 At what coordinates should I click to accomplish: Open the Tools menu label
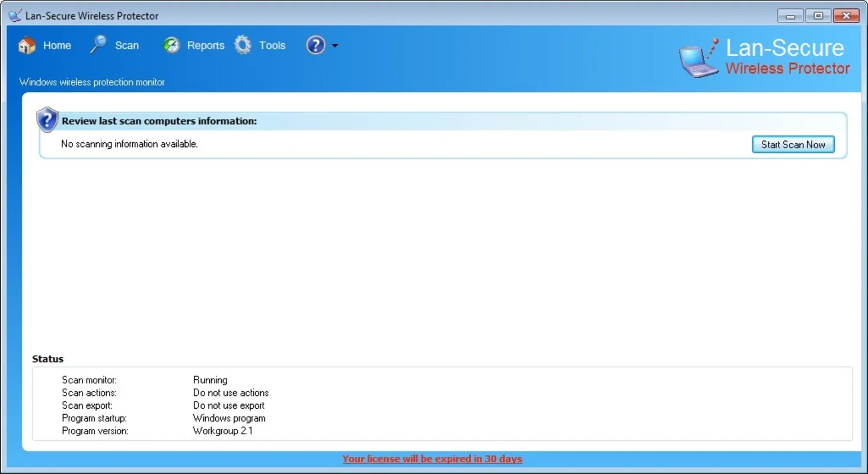click(272, 46)
